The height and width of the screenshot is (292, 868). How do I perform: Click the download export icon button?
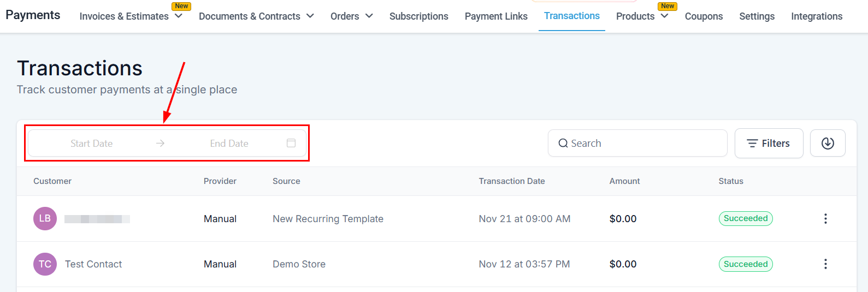click(828, 143)
